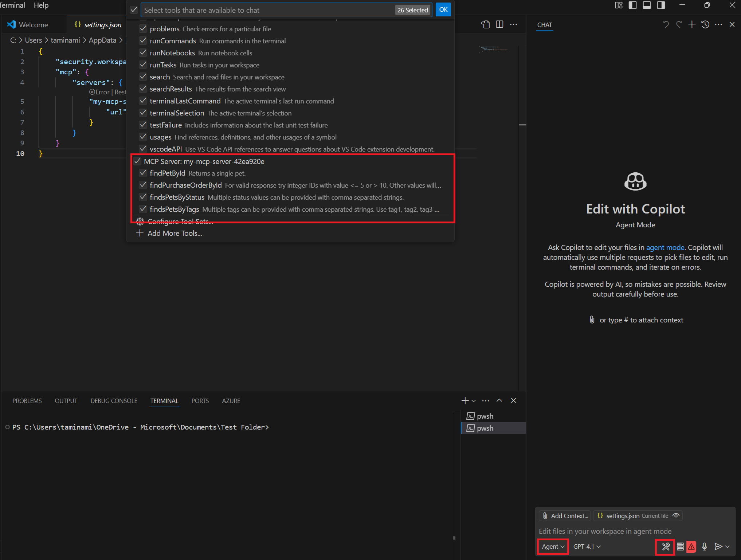Uncheck the findsPetsByTags tool
Image resolution: width=741 pixels, height=560 pixels.
pos(143,209)
